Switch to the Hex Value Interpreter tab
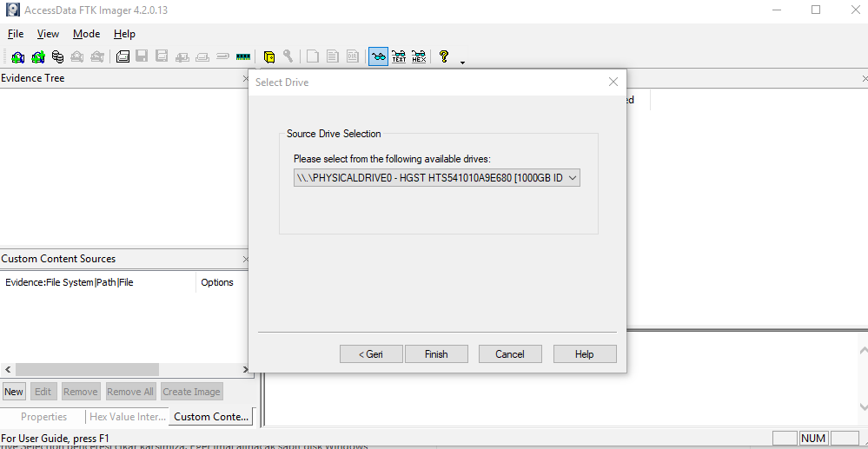 pos(128,417)
